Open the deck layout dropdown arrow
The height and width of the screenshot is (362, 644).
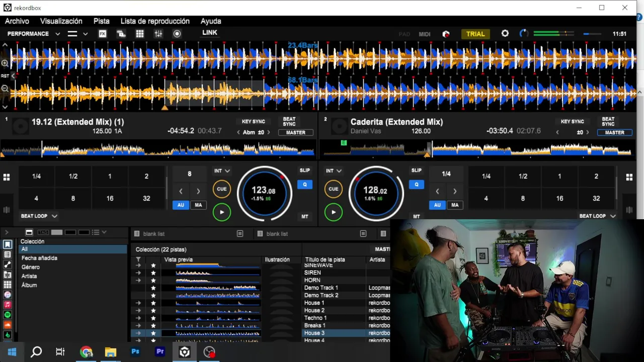click(86, 34)
